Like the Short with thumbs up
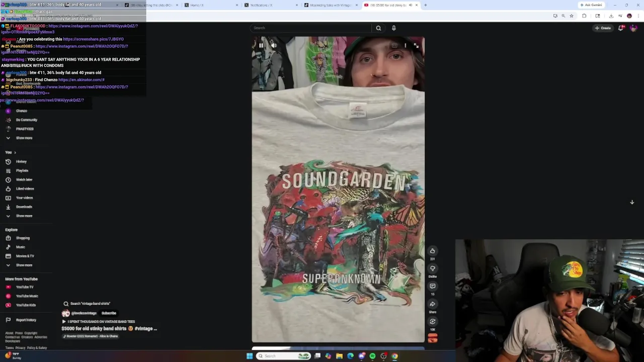This screenshot has height=362, width=644. coord(432,250)
